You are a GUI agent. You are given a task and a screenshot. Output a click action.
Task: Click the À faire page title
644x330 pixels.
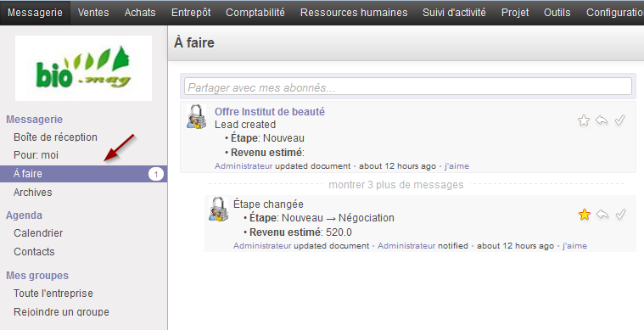[x=194, y=42]
